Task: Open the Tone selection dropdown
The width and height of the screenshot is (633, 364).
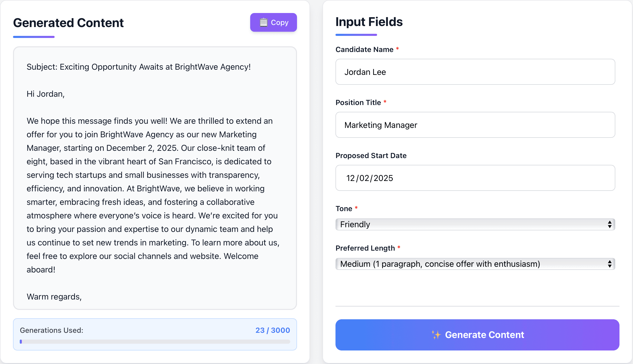Action: pos(475,224)
